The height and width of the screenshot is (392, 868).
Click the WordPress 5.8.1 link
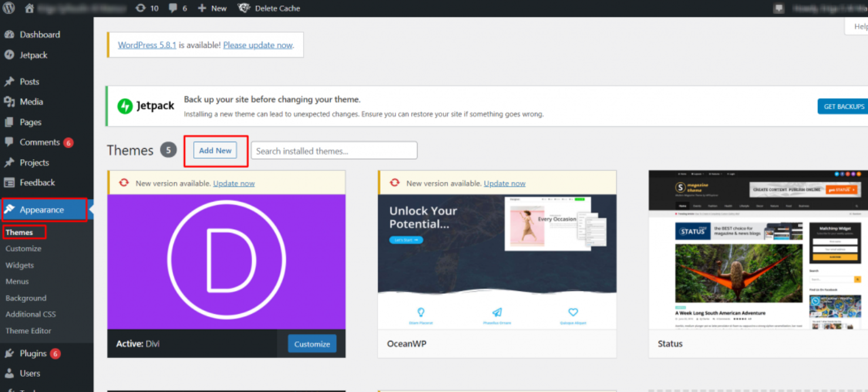pyautogui.click(x=147, y=45)
